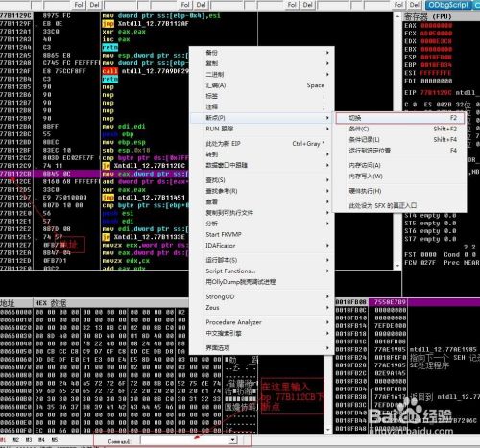Select the call ntdll_12.77A9DF29 instruction
This screenshot has width=480, height=448.
coord(146,71)
